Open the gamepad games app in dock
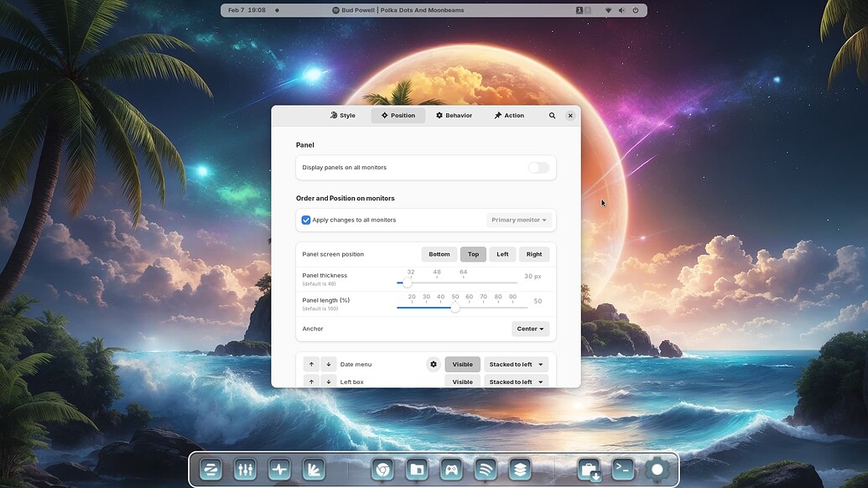 [x=450, y=470]
